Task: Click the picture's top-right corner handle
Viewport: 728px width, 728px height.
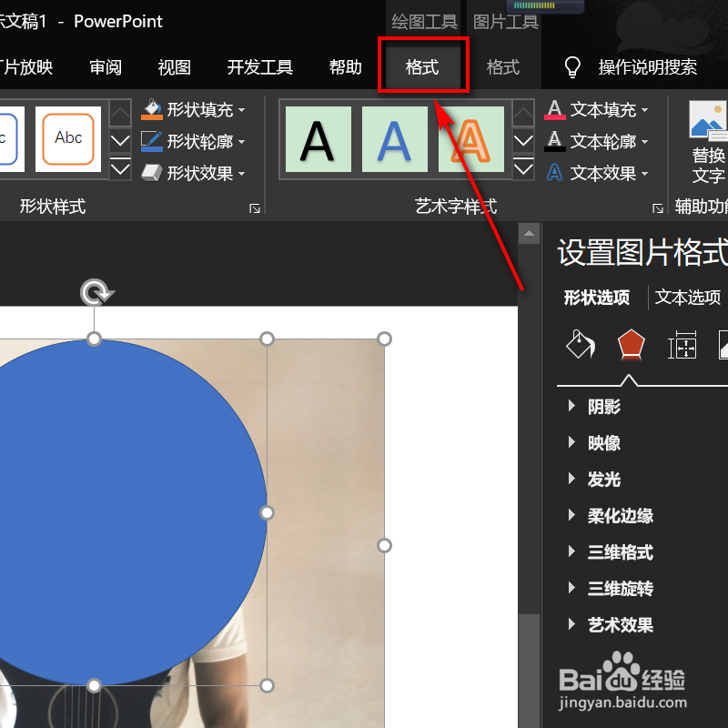Action: point(384,339)
